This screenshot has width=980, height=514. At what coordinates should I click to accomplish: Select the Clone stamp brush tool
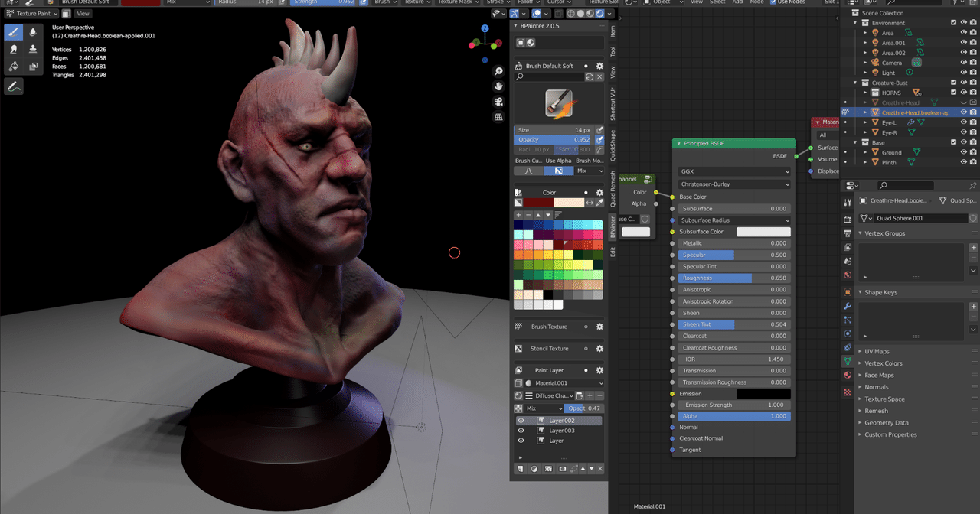34,48
